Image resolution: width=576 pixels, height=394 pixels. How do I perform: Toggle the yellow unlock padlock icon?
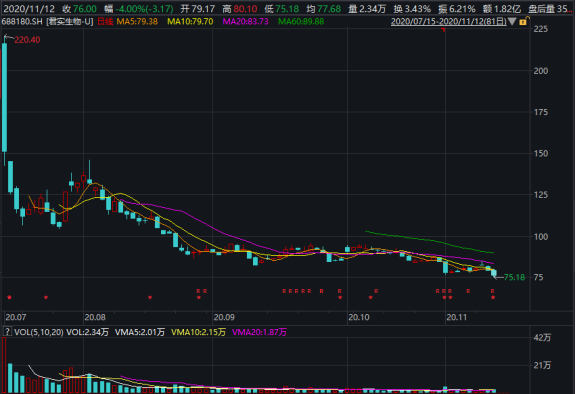pyautogui.click(x=524, y=21)
